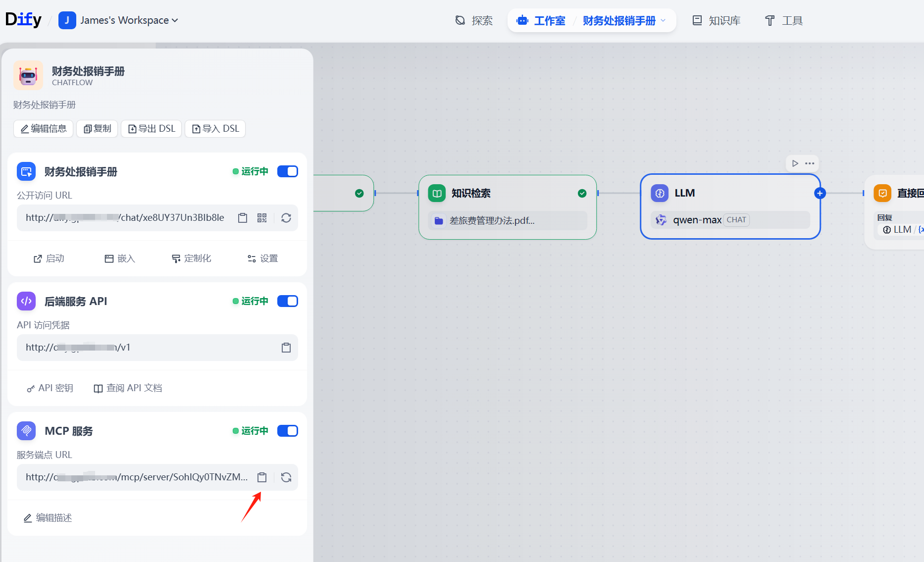Image resolution: width=924 pixels, height=562 pixels.
Task: Add a node after LLM
Action: [820, 193]
